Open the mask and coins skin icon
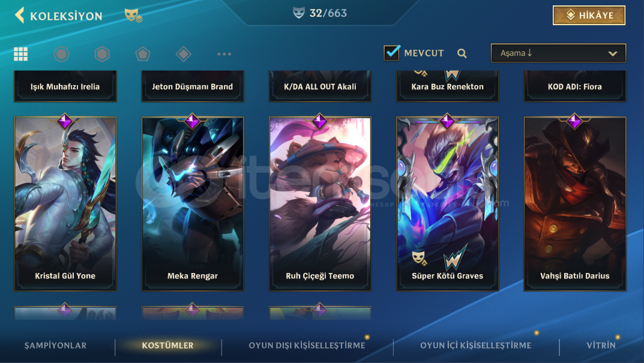 pyautogui.click(x=133, y=16)
